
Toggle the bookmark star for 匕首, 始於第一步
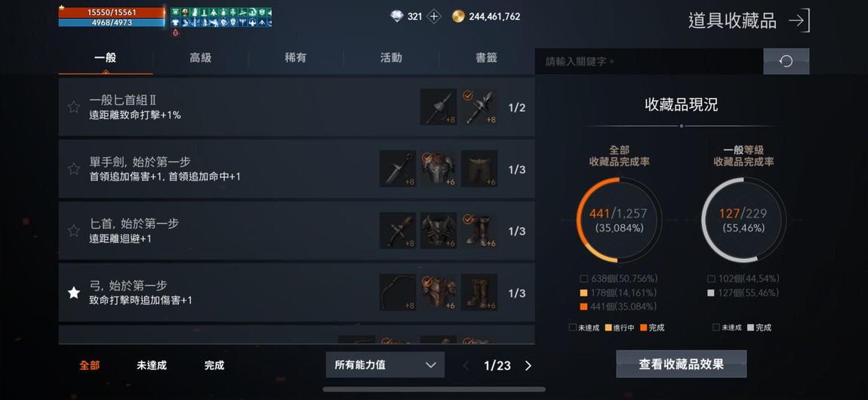click(x=74, y=231)
